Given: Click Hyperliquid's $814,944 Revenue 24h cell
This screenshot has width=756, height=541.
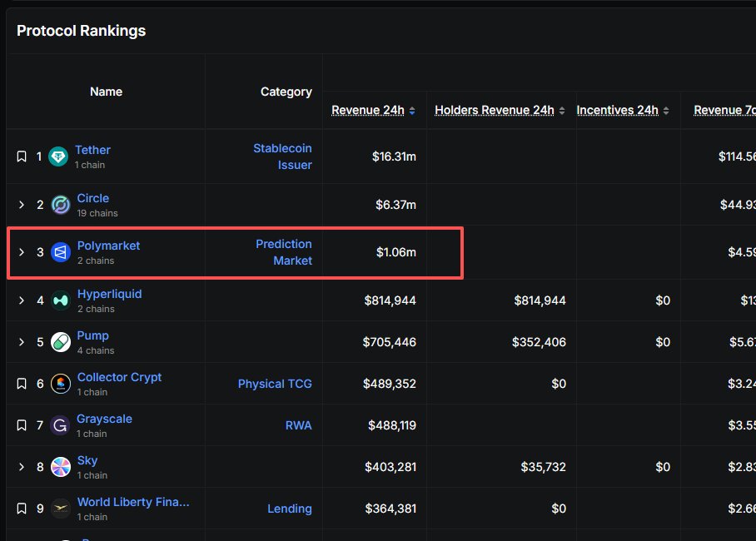Looking at the screenshot, I should pyautogui.click(x=390, y=300).
